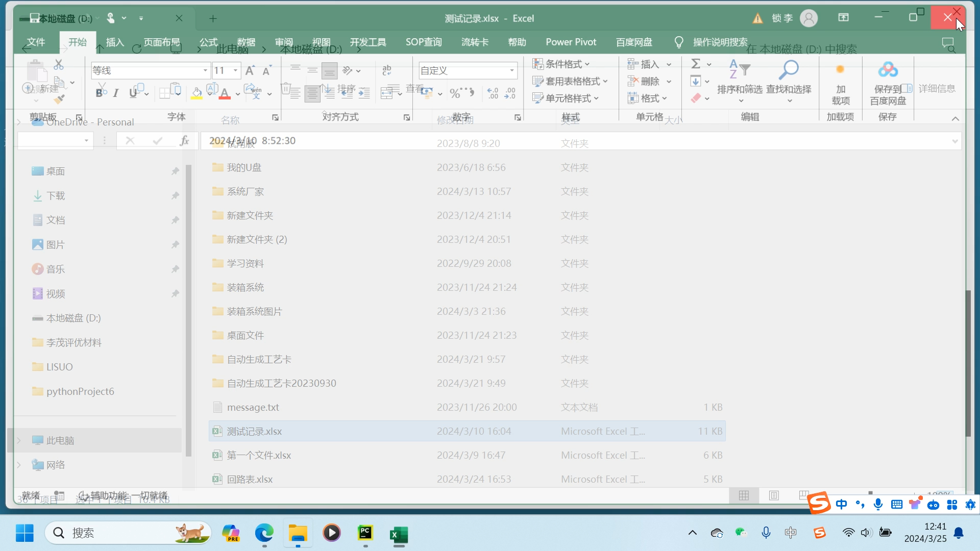Toggle middle vertical alignment button
980x551 pixels.
[x=312, y=70]
